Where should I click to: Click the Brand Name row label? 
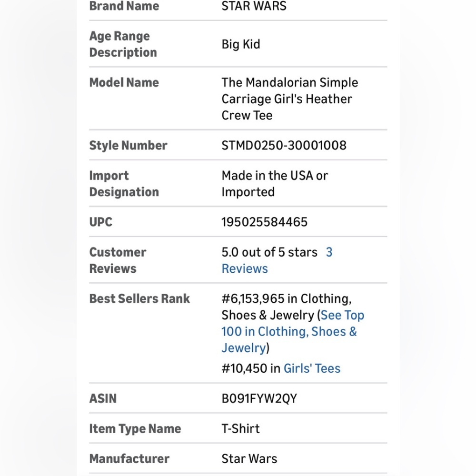124,6
